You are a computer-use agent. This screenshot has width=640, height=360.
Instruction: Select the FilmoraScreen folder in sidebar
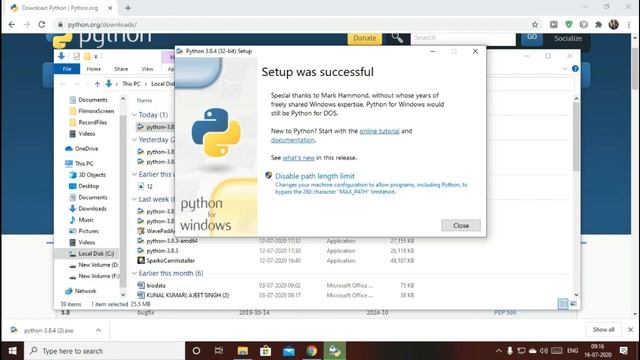coord(96,111)
